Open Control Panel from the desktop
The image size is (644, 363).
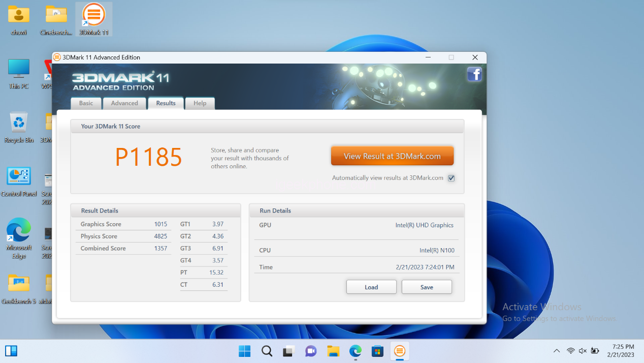tap(19, 180)
